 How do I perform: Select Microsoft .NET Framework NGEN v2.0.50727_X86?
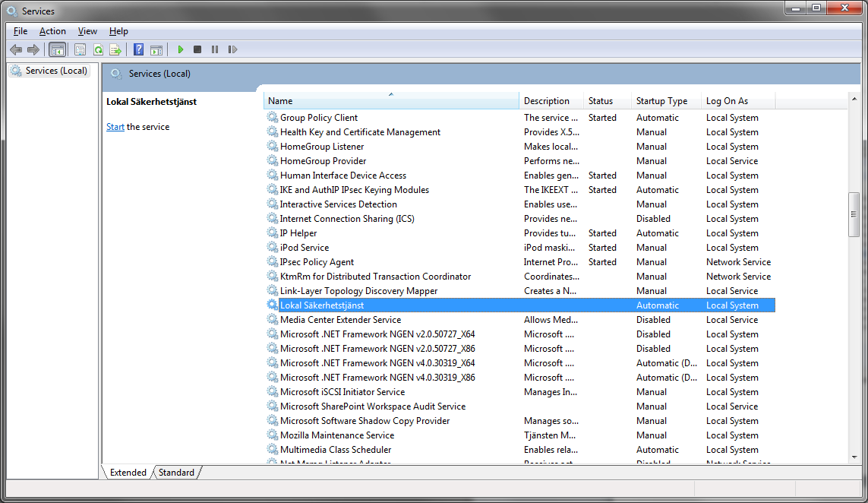click(377, 349)
